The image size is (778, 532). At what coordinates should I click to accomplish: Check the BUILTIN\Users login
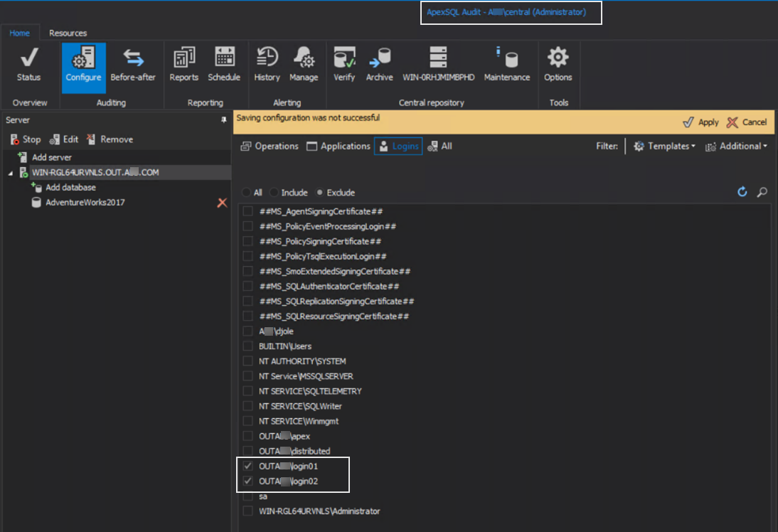[x=247, y=346]
